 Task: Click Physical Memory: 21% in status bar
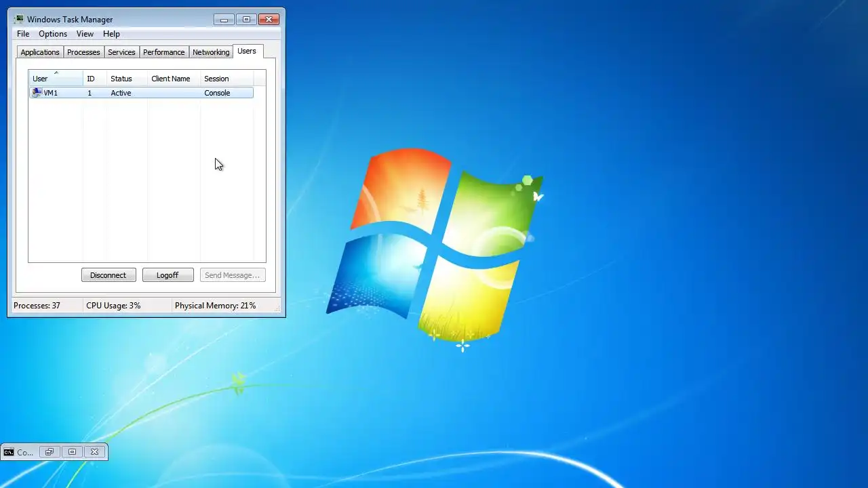tap(215, 306)
